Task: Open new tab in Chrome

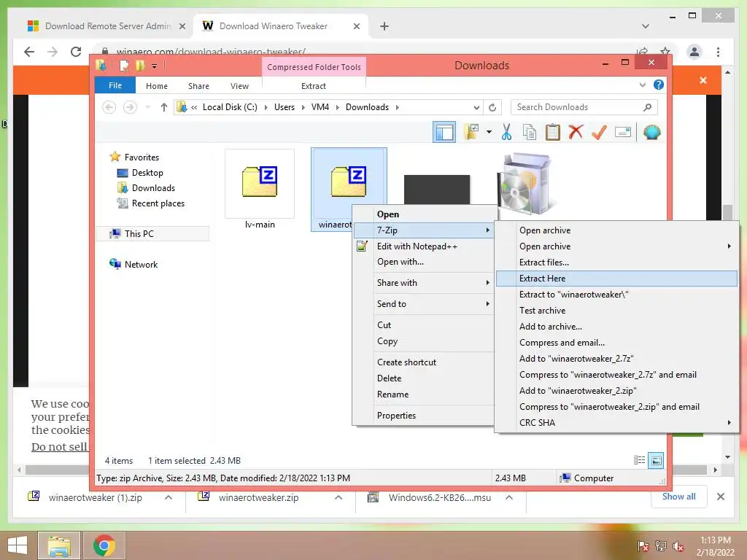Action: pyautogui.click(x=384, y=26)
